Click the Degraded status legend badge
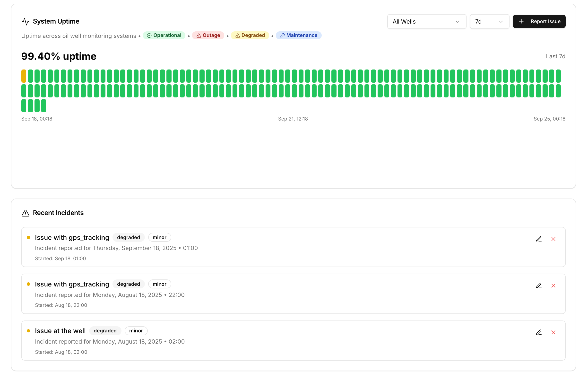 [250, 35]
